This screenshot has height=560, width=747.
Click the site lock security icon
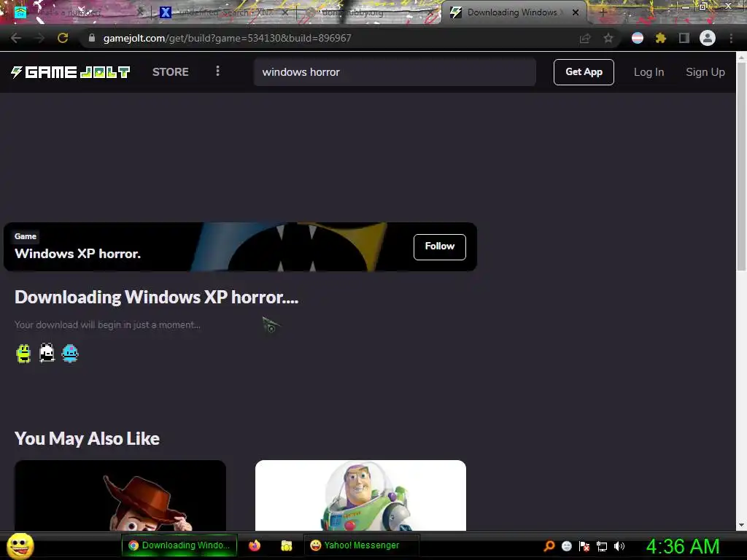(91, 38)
